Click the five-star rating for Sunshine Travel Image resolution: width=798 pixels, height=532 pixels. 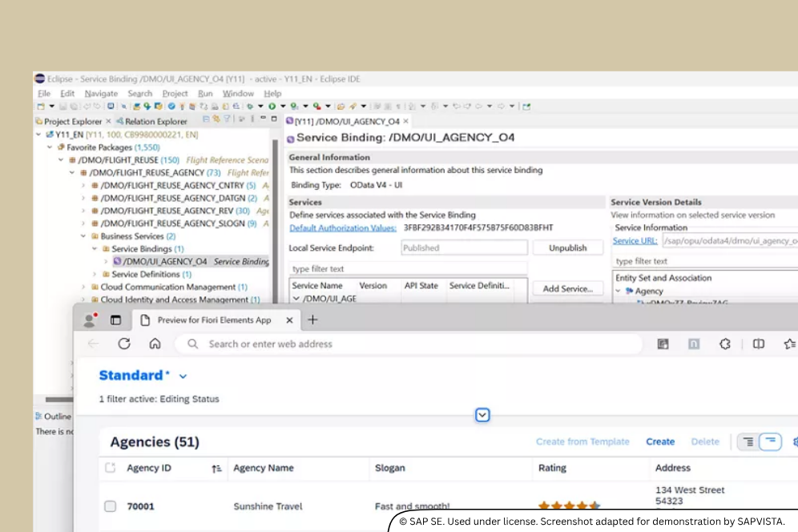pyautogui.click(x=569, y=506)
